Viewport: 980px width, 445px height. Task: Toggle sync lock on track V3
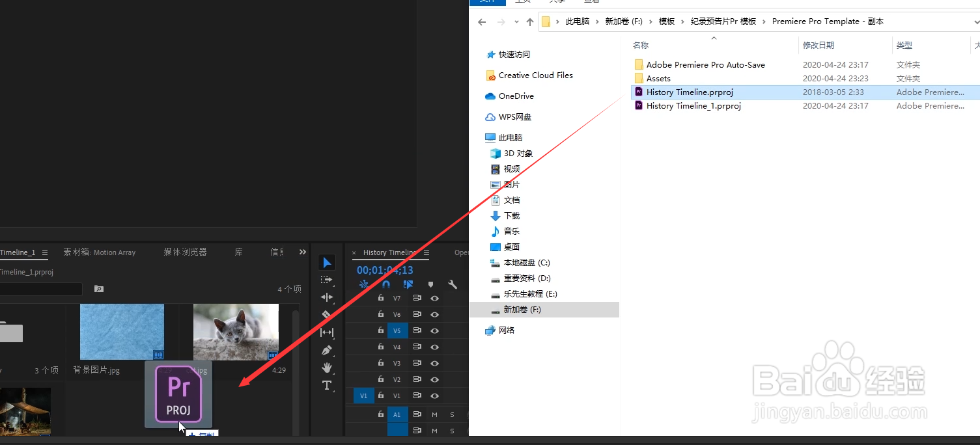point(417,363)
